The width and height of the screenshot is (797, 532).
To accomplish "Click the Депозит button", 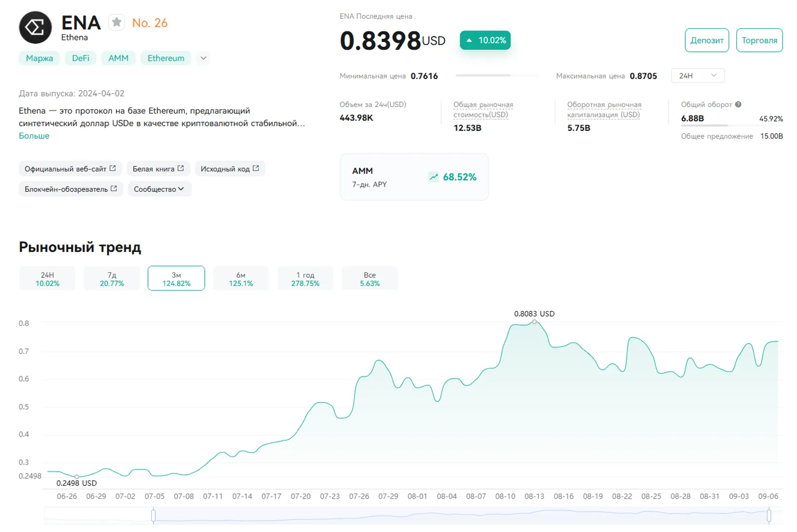I will 707,40.
